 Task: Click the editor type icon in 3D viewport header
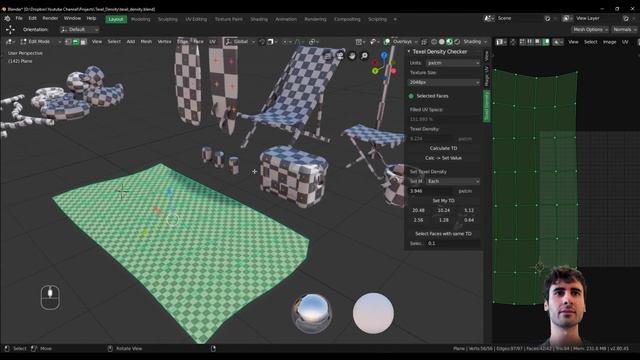tap(10, 42)
